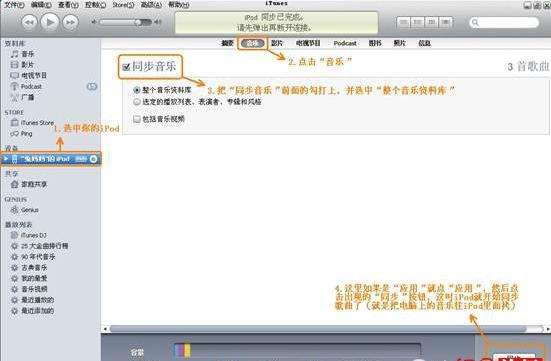Enable 包括音乐视频 checkbox

(137, 119)
